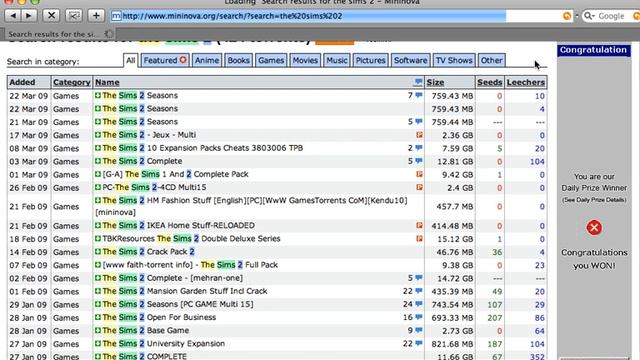Sort results by Seeds column header

[x=490, y=82]
